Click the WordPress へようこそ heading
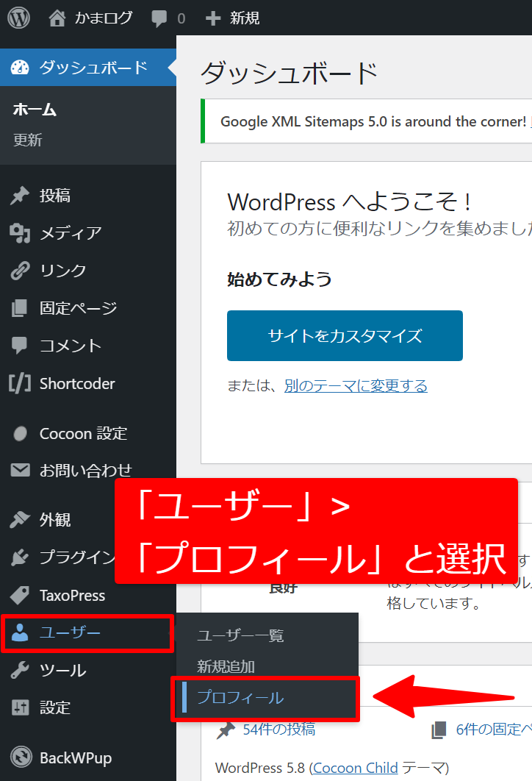This screenshot has height=781, width=532. pos(349,202)
